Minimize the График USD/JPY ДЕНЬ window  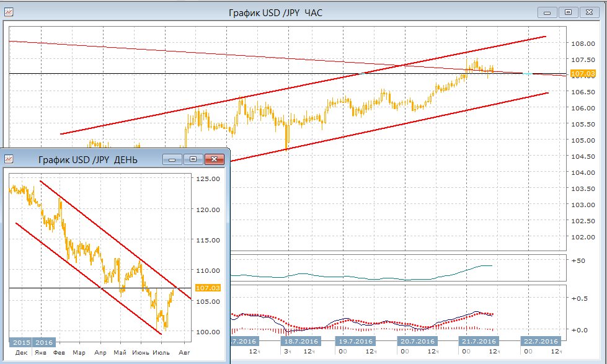tap(172, 159)
